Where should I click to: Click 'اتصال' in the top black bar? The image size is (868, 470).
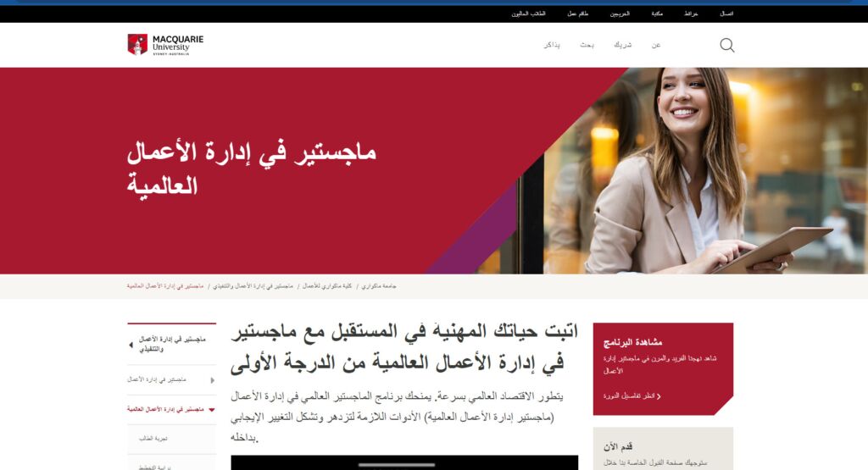[x=726, y=14]
